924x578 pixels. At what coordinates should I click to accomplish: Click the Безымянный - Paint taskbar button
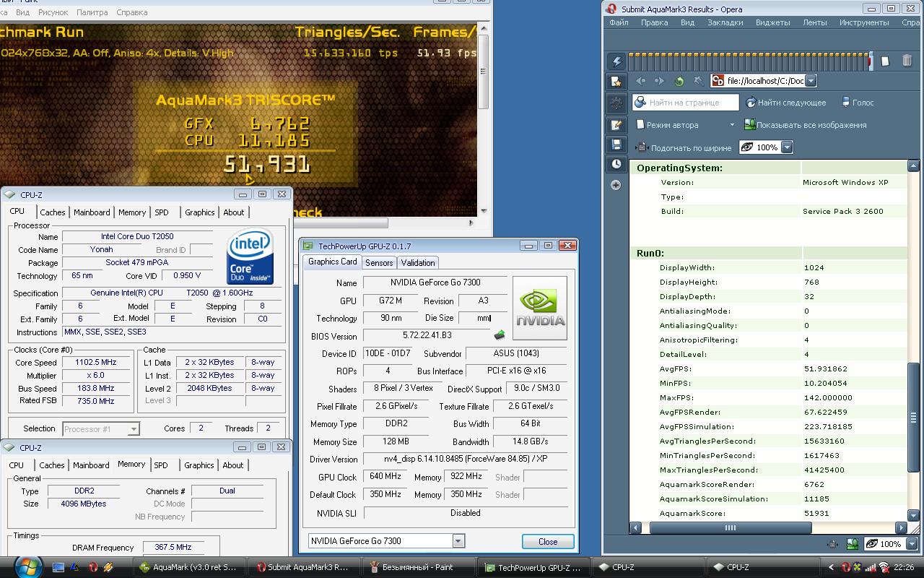pos(419,567)
